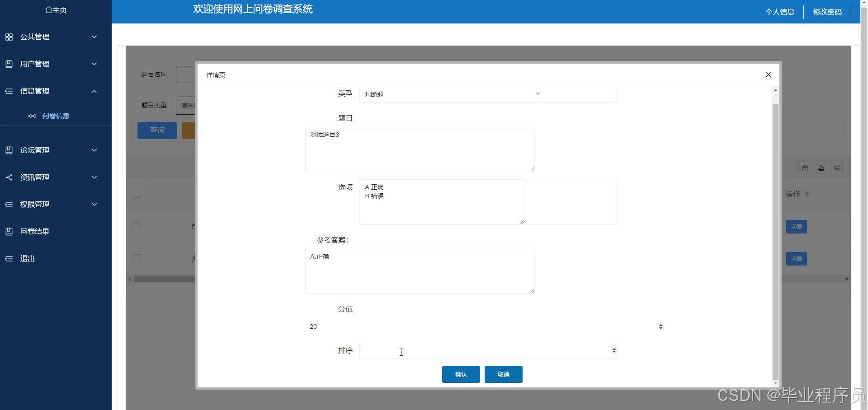
Task: Click the 查询 search button
Action: point(157,130)
